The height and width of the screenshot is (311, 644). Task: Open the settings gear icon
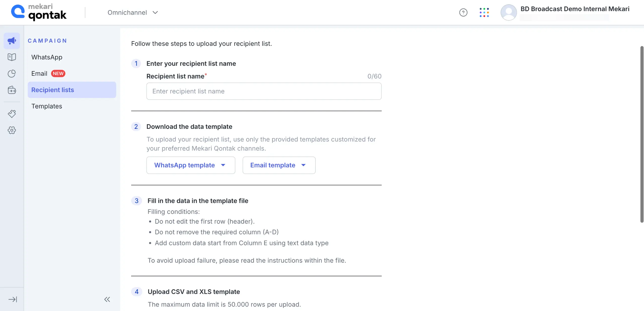(12, 130)
